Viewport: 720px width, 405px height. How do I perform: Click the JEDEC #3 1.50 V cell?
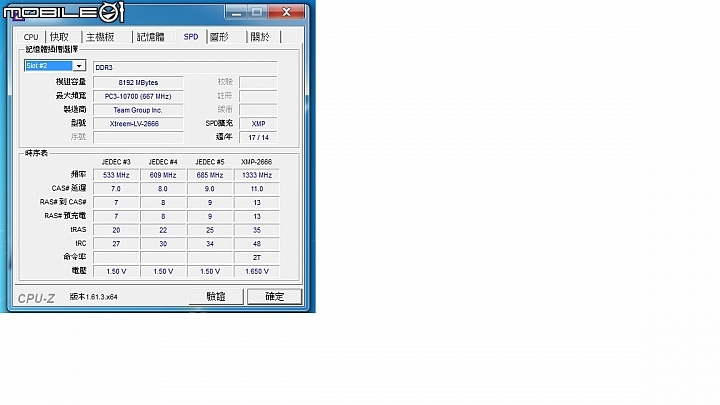click(116, 272)
